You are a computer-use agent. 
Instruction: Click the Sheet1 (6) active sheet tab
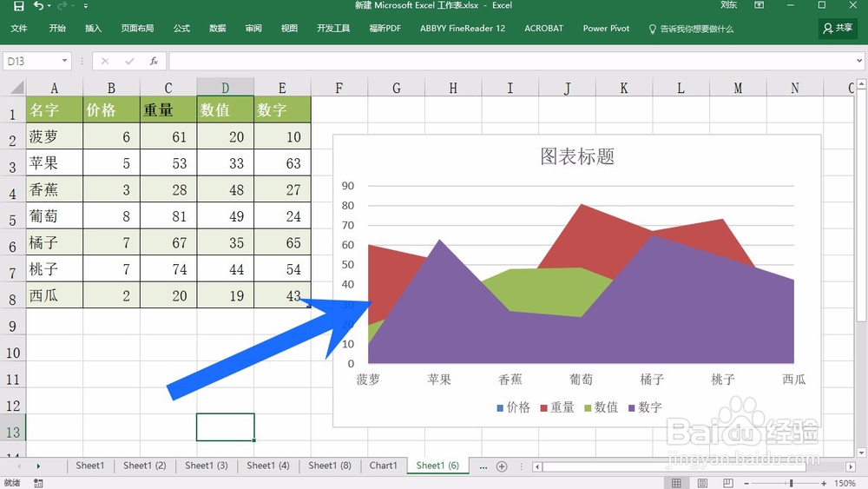click(x=437, y=466)
